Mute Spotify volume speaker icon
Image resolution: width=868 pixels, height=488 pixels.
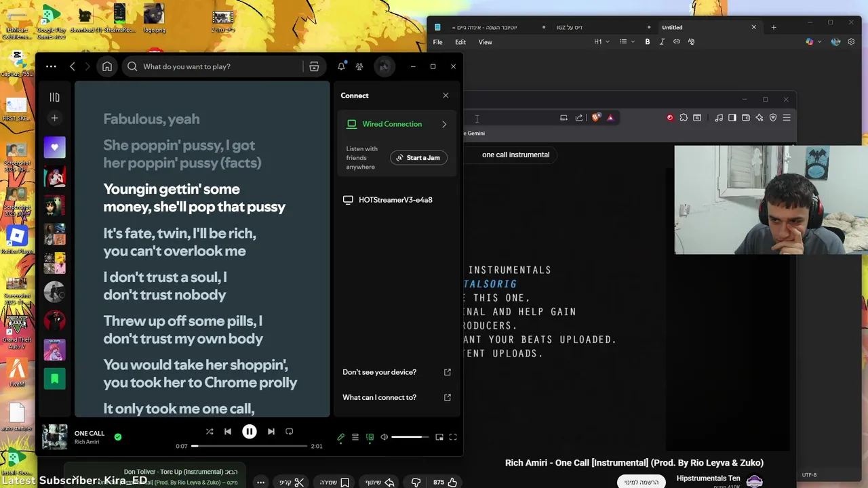click(384, 437)
